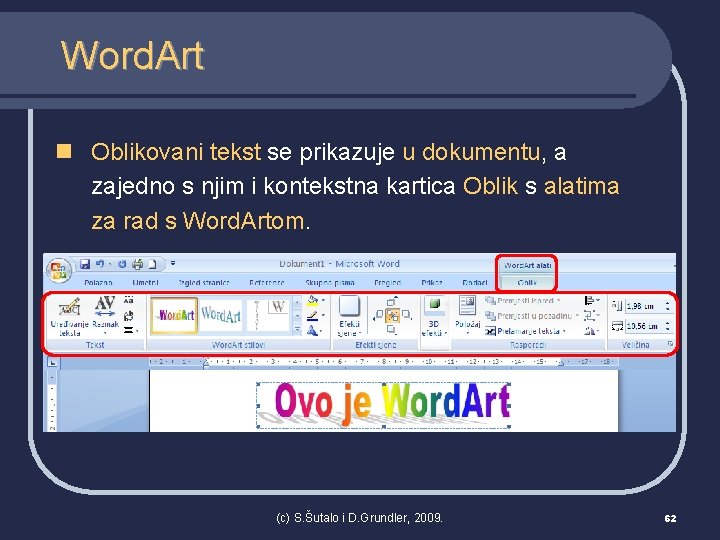Open the Align objects dropdown
Screen dimensions: 720x540
click(x=592, y=300)
